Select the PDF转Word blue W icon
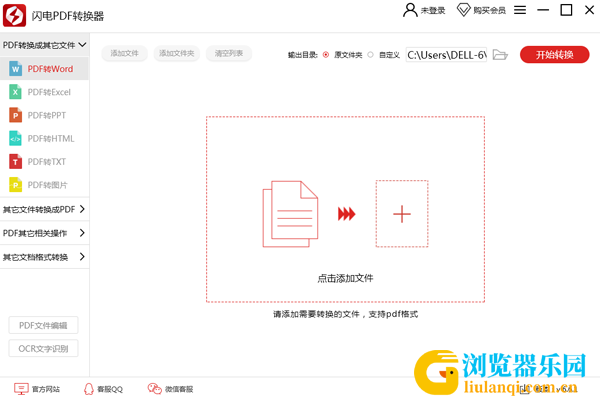 (15, 69)
